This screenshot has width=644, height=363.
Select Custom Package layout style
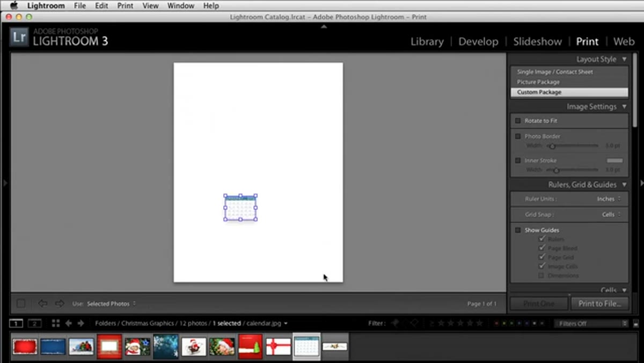pyautogui.click(x=569, y=92)
